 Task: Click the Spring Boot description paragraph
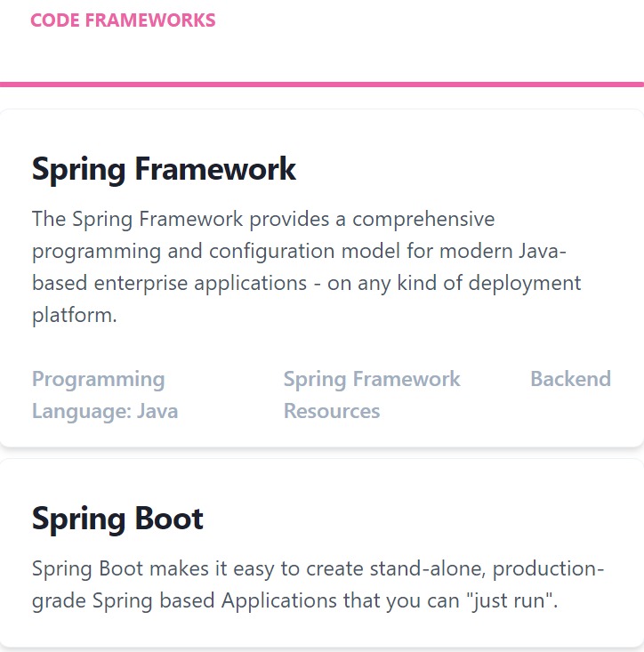[318, 584]
